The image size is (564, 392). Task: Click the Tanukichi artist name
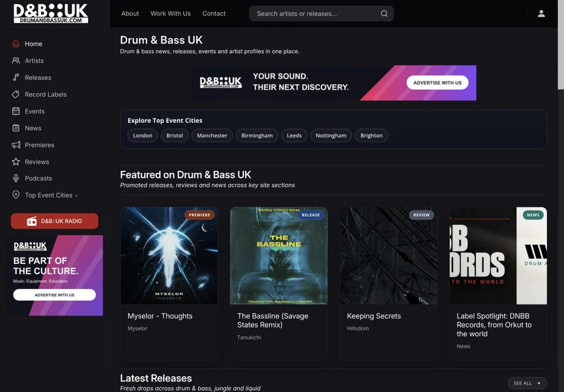[249, 337]
